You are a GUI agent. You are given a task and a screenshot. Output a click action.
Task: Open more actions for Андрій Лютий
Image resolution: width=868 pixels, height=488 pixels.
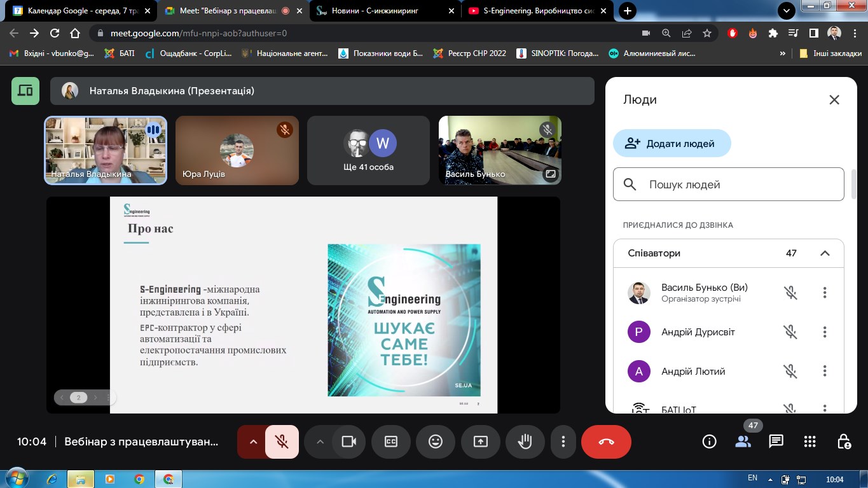(825, 372)
